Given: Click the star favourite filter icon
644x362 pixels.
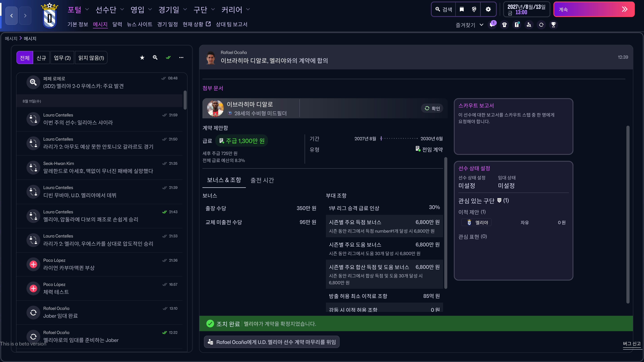Looking at the screenshot, I should pos(142,58).
